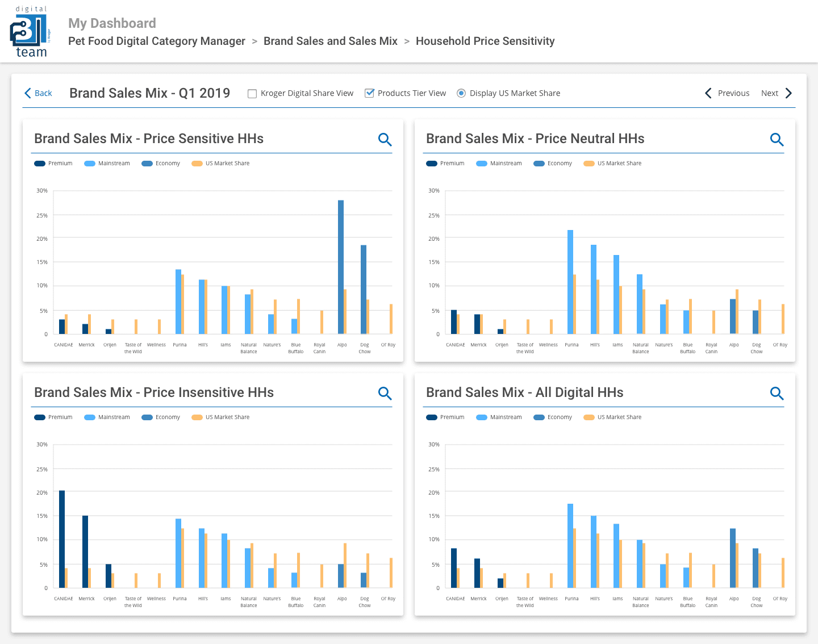The image size is (818, 644).
Task: Click Ol' Roy market share bar, Price Sensitive chart
Action: point(391,319)
